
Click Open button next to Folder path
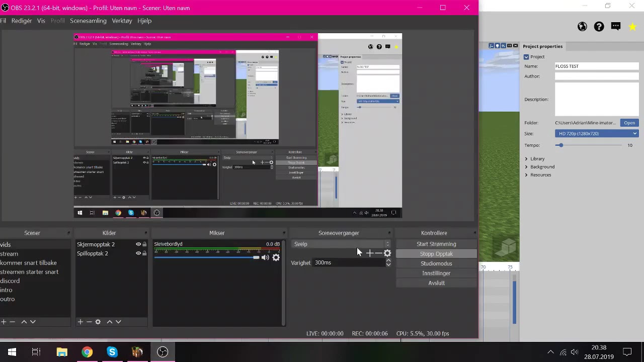(629, 123)
